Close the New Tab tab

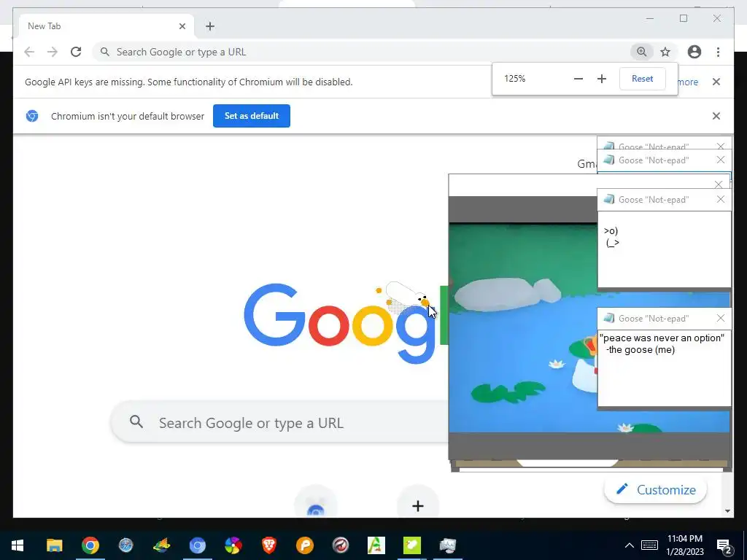[182, 26]
